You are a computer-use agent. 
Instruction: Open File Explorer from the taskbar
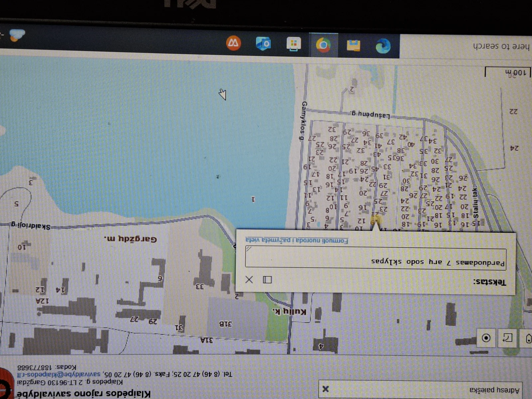click(x=353, y=45)
